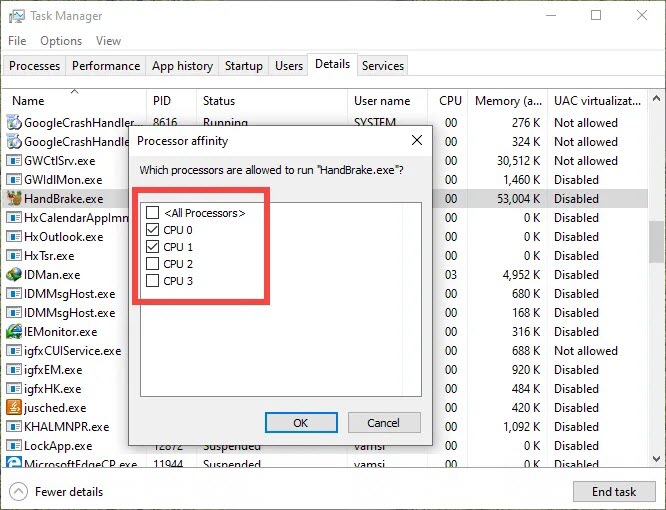
Task: Close the Processor affinity dialog
Action: pyautogui.click(x=417, y=140)
